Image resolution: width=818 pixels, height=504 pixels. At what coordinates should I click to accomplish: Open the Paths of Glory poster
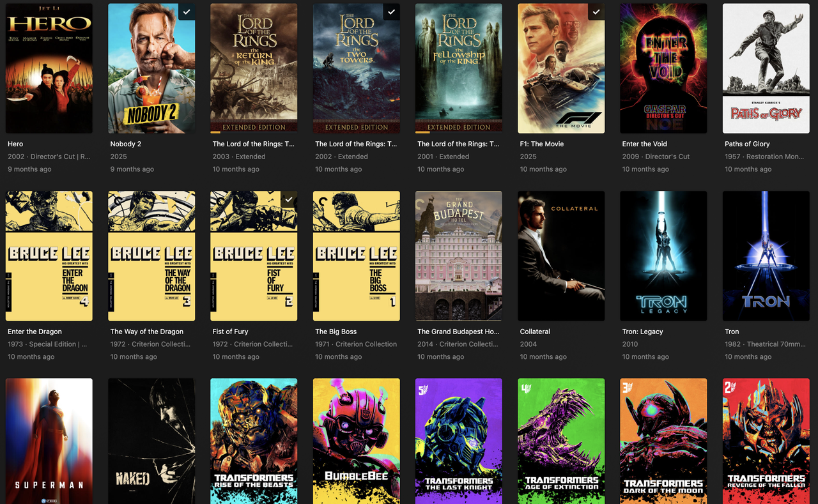tap(766, 68)
